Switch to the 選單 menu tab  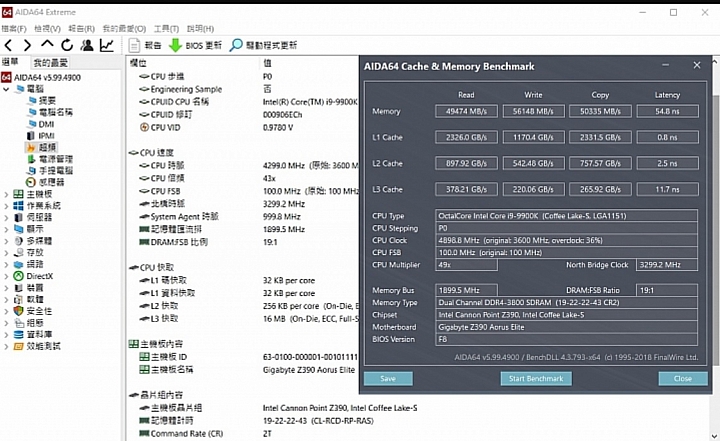(x=11, y=62)
